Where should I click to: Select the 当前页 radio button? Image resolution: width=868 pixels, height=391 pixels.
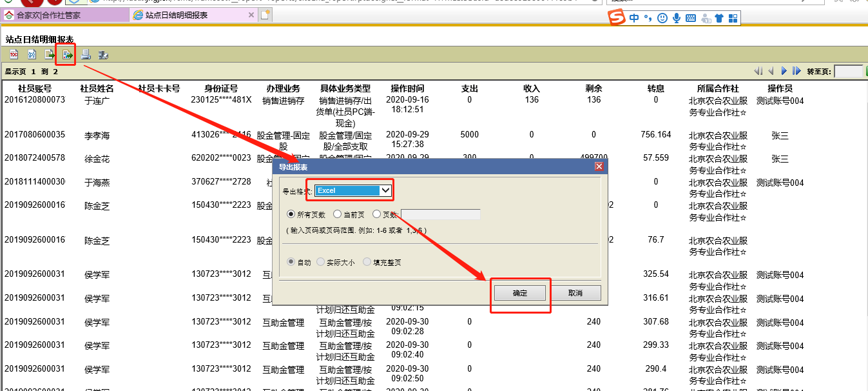click(x=337, y=214)
